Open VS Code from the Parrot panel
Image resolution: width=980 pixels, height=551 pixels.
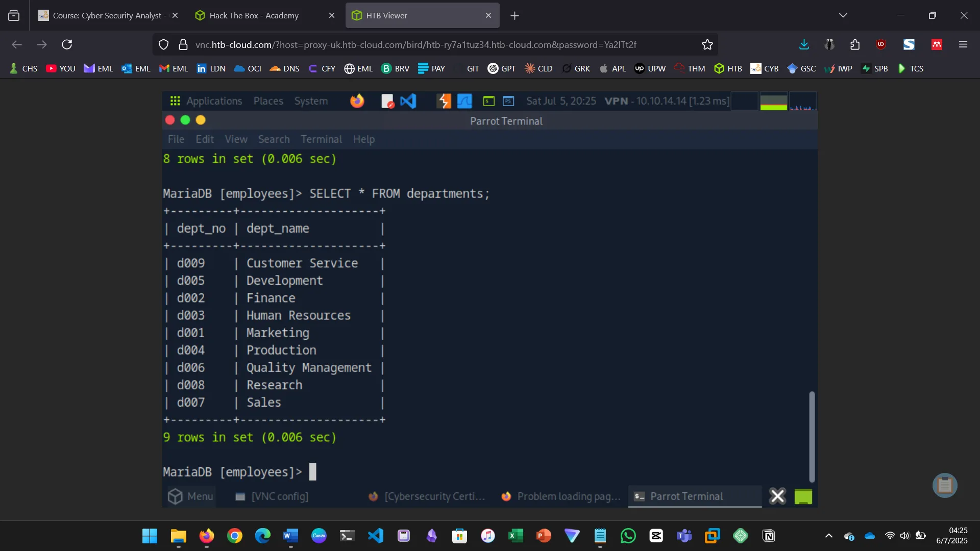(408, 101)
